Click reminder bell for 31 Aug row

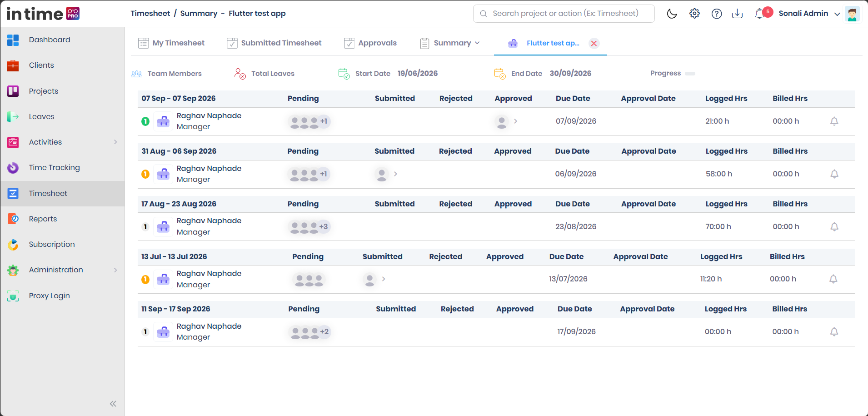[x=834, y=174]
